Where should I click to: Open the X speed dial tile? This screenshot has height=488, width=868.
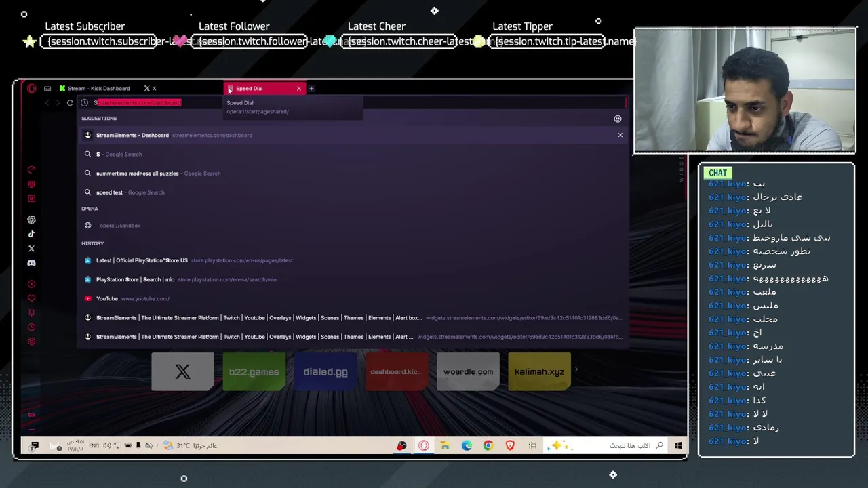pos(182,371)
